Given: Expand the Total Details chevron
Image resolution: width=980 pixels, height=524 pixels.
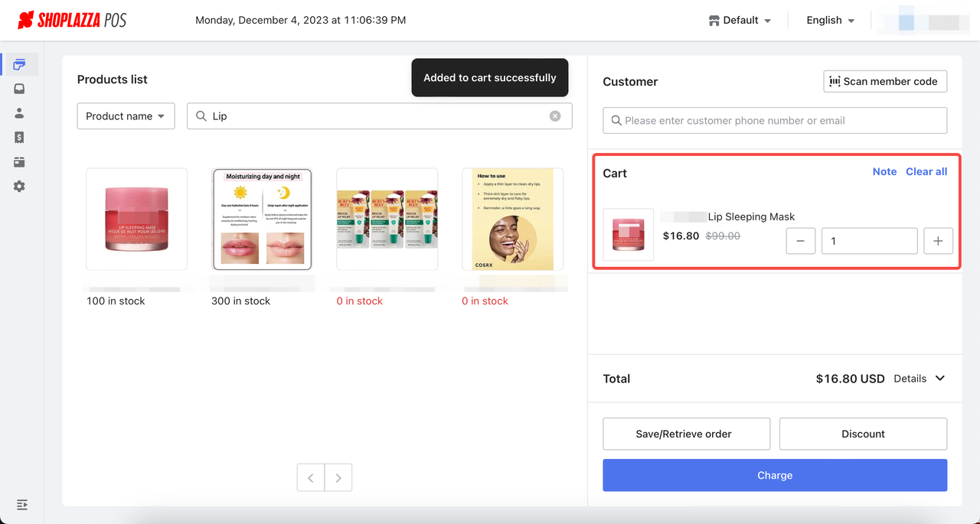Looking at the screenshot, I should 940,379.
